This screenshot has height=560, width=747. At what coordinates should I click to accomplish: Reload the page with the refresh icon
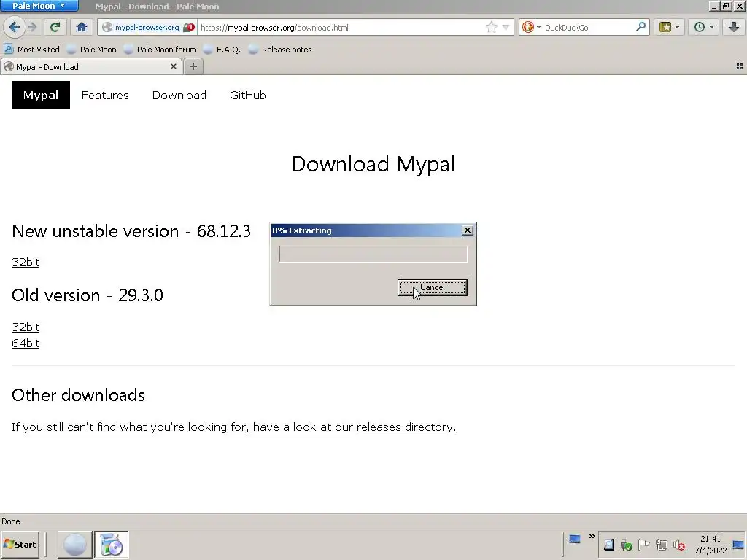pos(55,27)
